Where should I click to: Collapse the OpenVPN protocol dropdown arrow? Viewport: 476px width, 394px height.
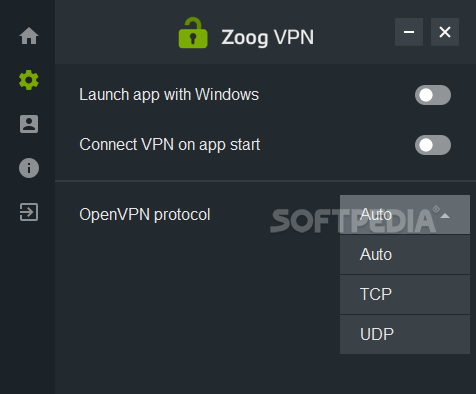point(445,216)
